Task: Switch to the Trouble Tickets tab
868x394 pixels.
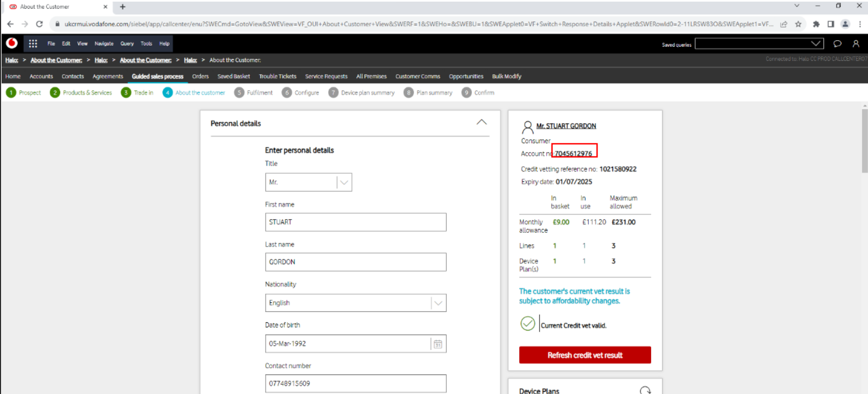Action: [x=278, y=77]
